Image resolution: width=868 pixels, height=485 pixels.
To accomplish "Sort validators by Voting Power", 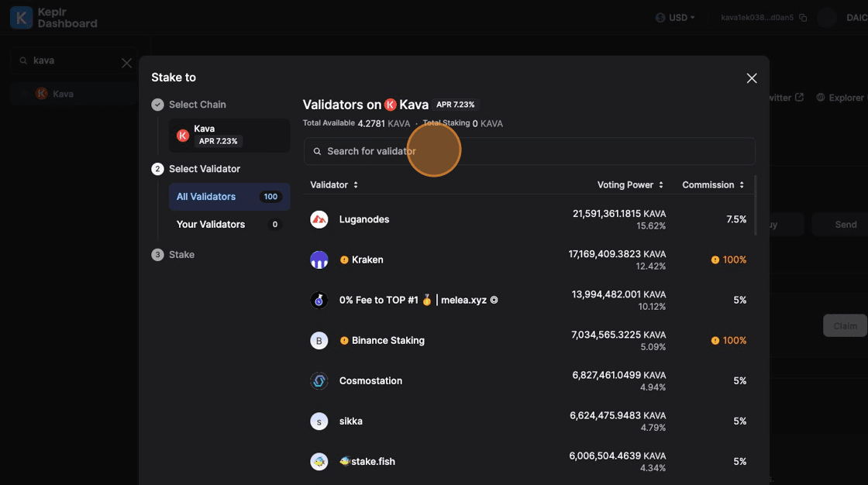I will (x=630, y=184).
